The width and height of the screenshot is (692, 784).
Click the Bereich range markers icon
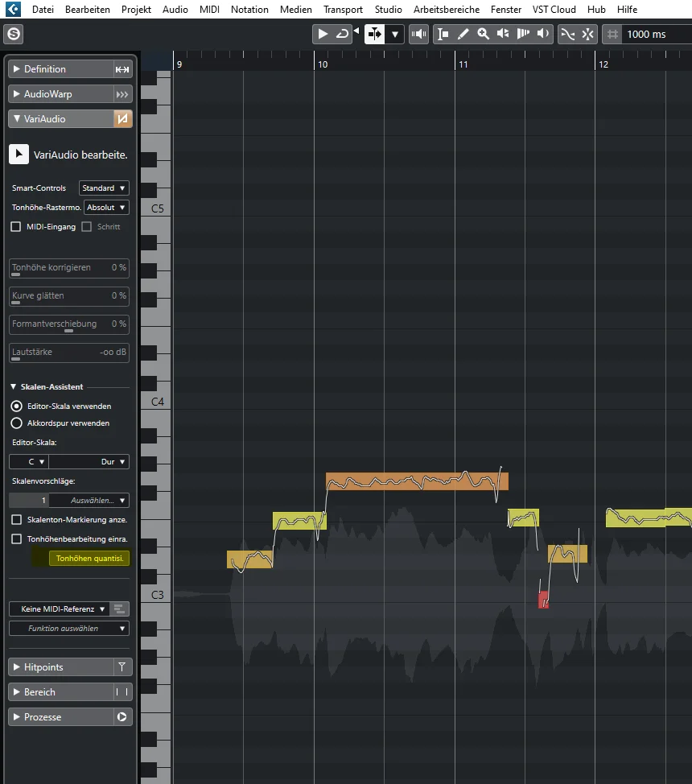pos(122,692)
